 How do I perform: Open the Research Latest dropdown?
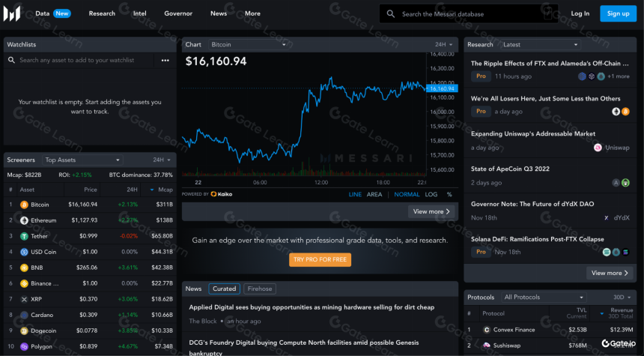(540, 44)
